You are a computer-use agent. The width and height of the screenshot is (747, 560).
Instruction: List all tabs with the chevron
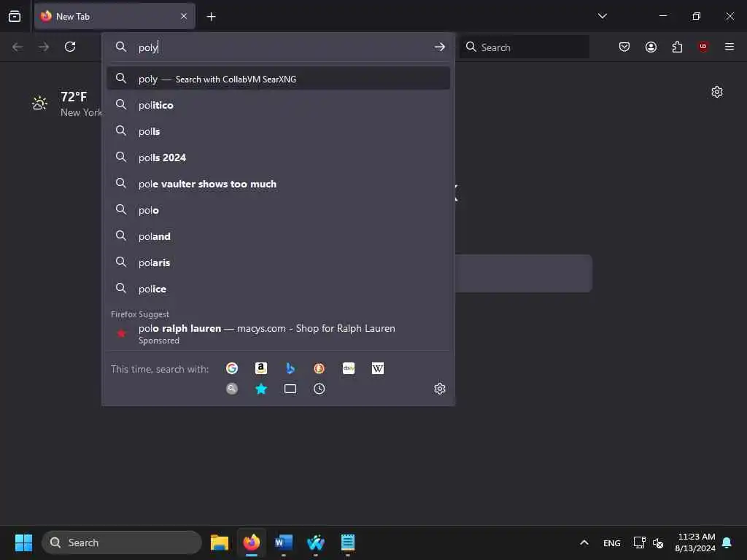point(602,16)
